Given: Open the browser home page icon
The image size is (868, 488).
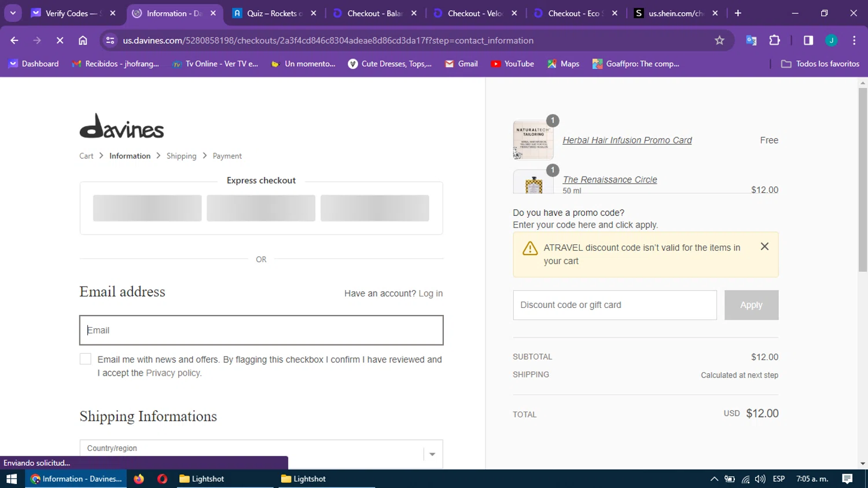Looking at the screenshot, I should click(83, 41).
